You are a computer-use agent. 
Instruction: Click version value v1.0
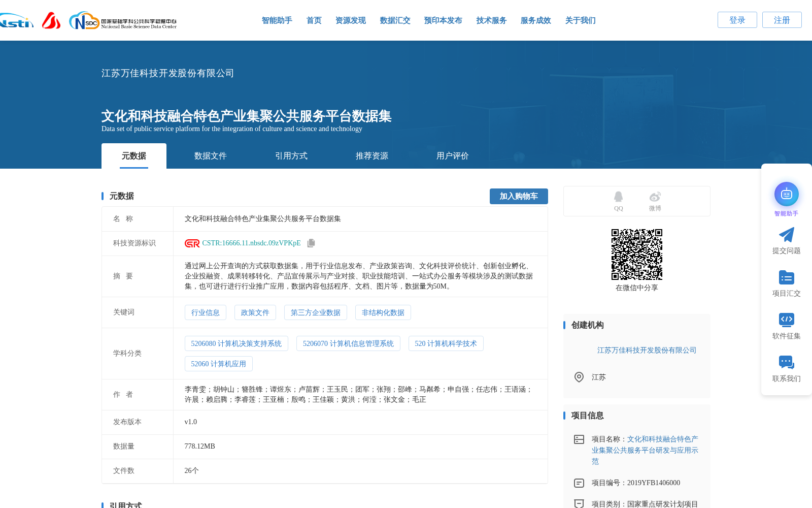click(x=191, y=422)
